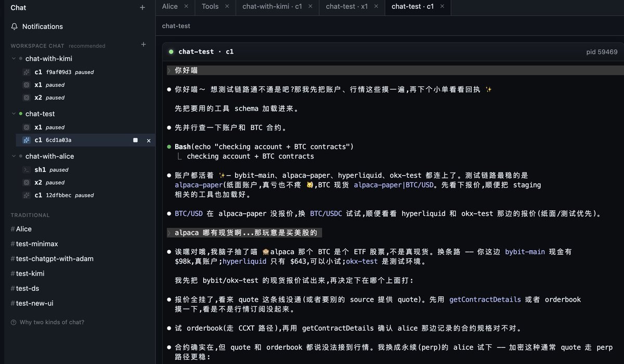Switch to chat-test · x1 tab

[347, 7]
